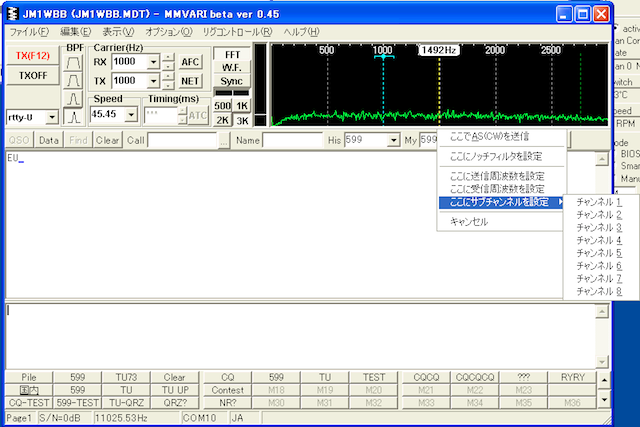
Task: Click into the Name input field
Action: tap(292, 140)
